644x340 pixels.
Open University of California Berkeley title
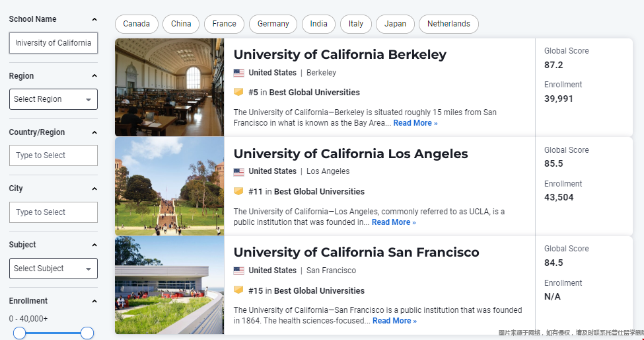pyautogui.click(x=340, y=54)
